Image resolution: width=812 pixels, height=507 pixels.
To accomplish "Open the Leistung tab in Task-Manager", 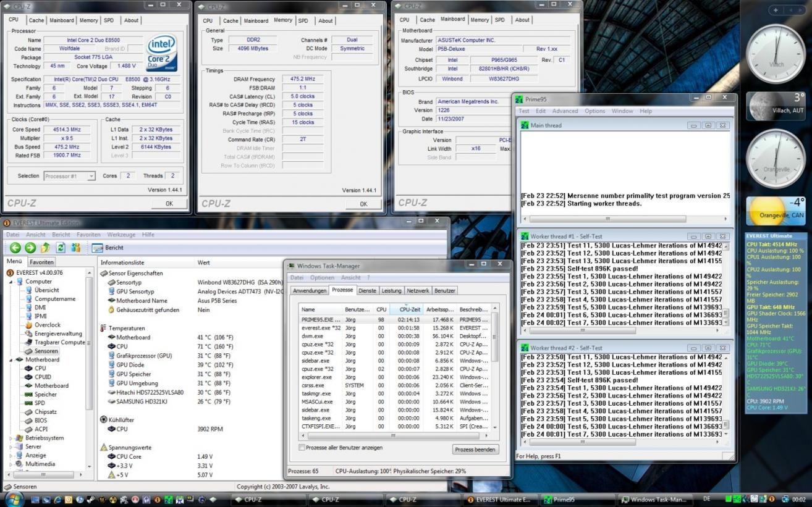I will (x=391, y=290).
